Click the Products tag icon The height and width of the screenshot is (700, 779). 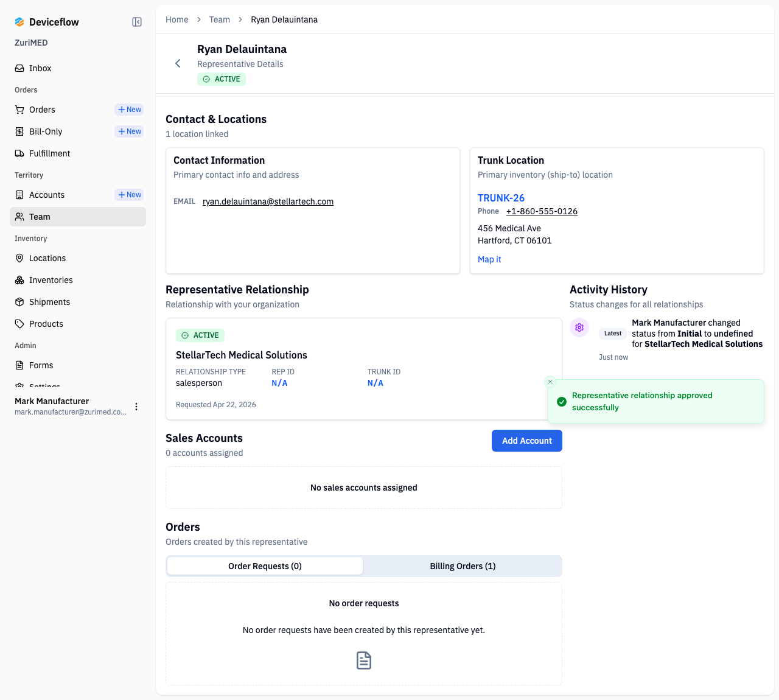[19, 324]
